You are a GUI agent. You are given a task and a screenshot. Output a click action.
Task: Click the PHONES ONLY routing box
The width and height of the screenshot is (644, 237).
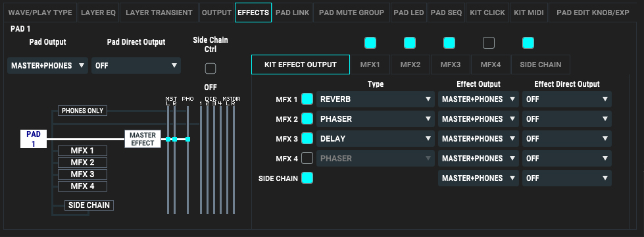pos(82,111)
